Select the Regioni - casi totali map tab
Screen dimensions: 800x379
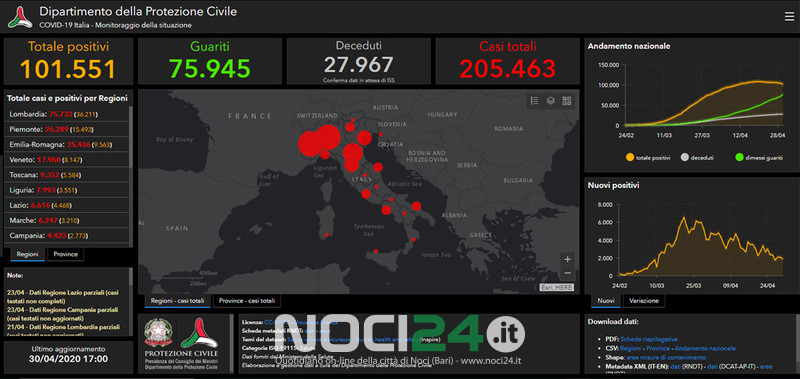[x=177, y=301]
